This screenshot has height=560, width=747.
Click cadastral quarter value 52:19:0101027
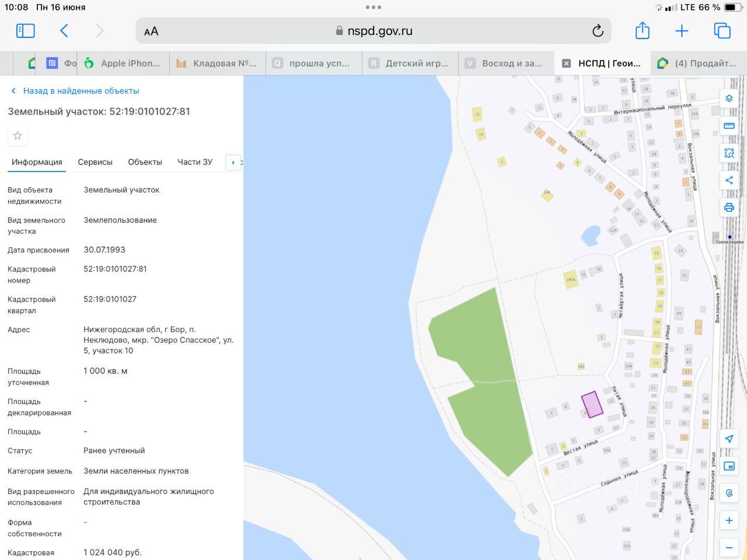click(110, 299)
